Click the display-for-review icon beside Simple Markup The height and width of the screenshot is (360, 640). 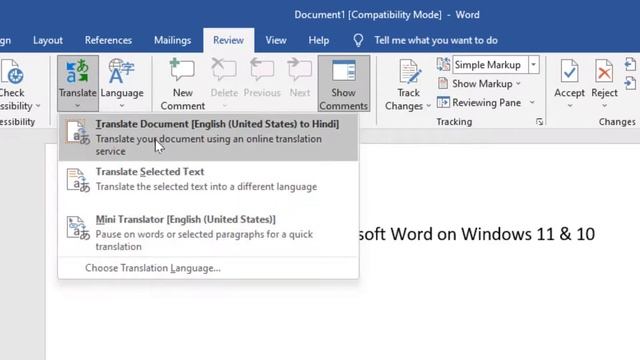coord(443,64)
